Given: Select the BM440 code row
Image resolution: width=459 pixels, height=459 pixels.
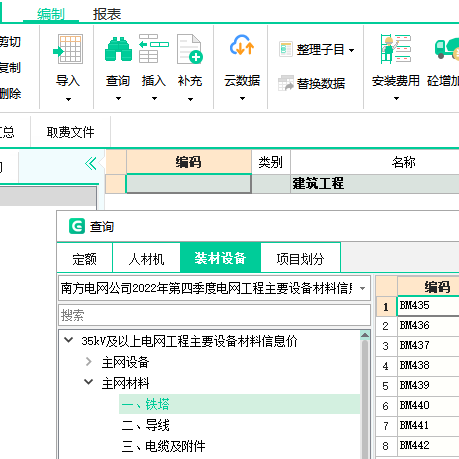Looking at the screenshot, I should tap(428, 406).
